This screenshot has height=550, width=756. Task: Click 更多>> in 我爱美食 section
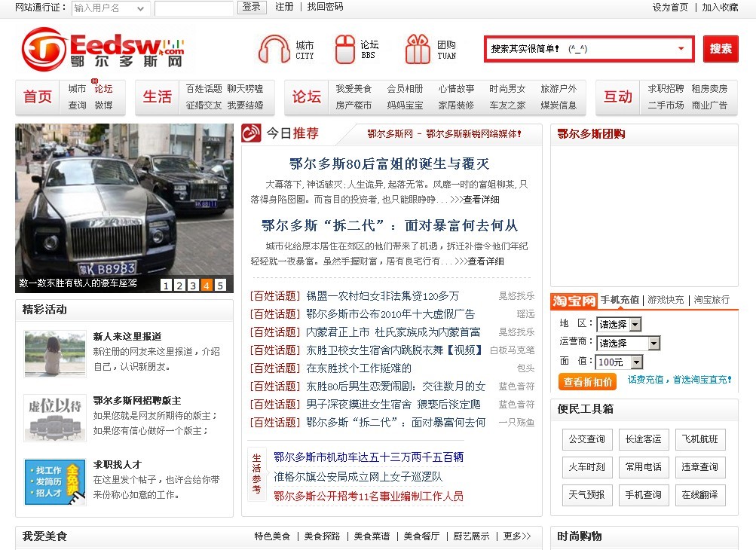517,536
